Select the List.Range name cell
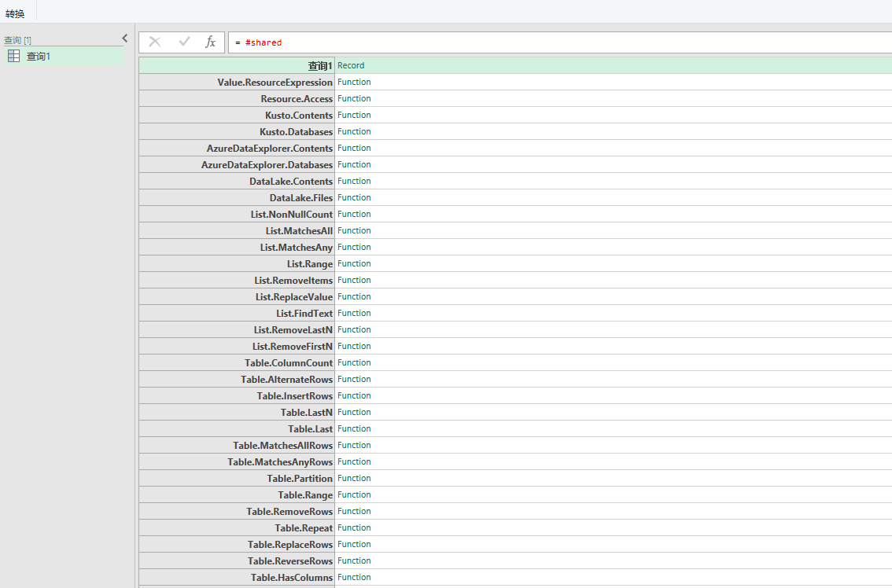The height and width of the screenshot is (588, 892). (237, 263)
